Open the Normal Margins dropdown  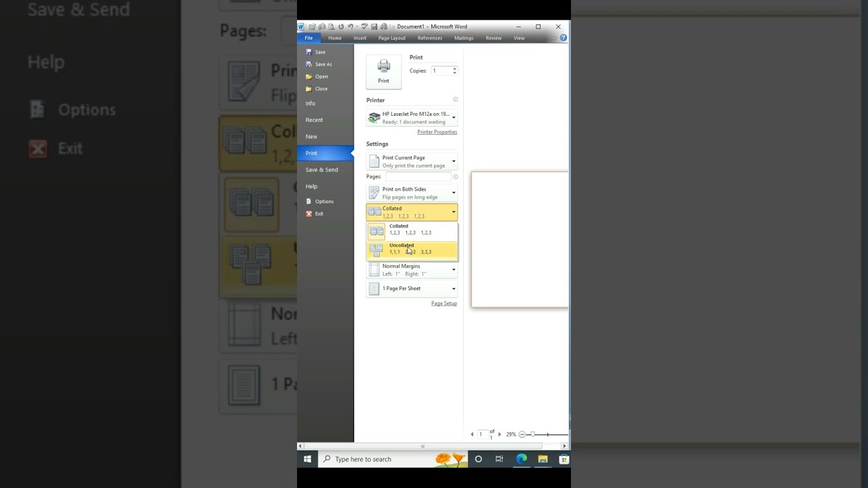pos(412,270)
